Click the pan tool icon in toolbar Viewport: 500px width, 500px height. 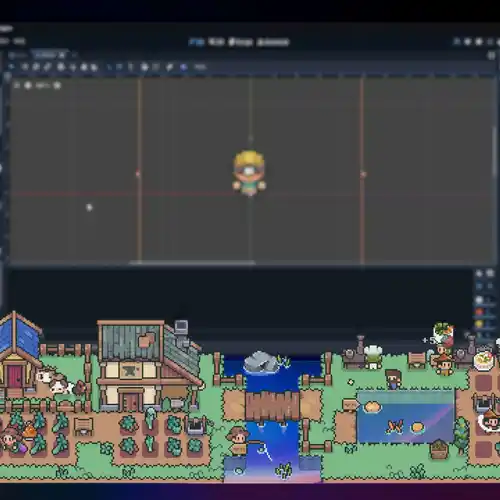[x=84, y=67]
